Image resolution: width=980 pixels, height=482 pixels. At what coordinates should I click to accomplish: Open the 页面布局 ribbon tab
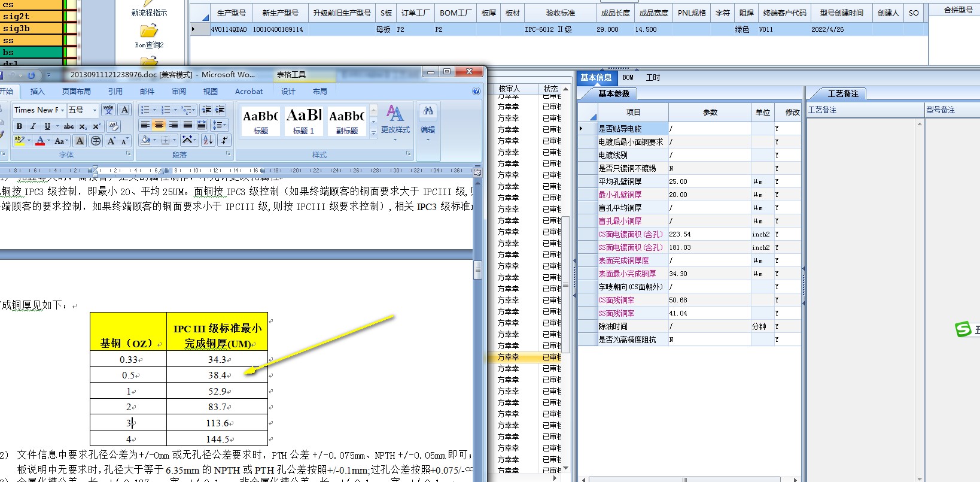point(77,92)
